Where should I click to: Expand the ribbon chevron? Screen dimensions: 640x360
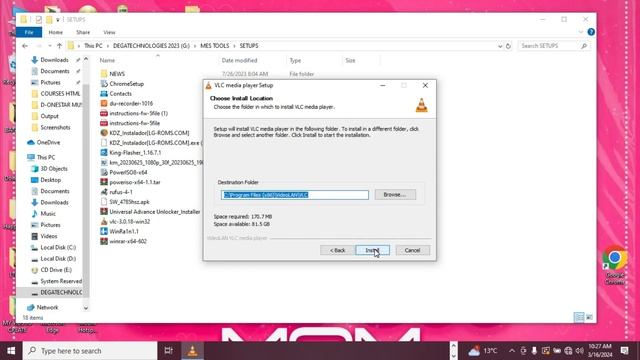(x=581, y=32)
